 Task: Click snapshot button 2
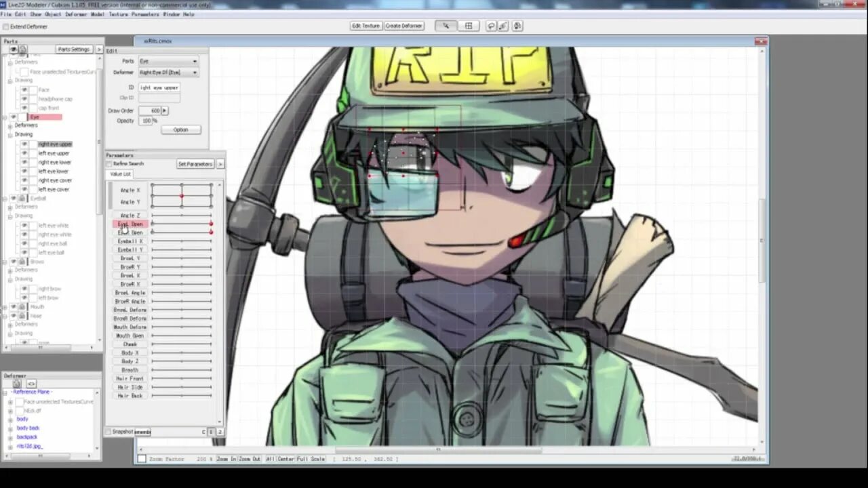[x=219, y=432]
